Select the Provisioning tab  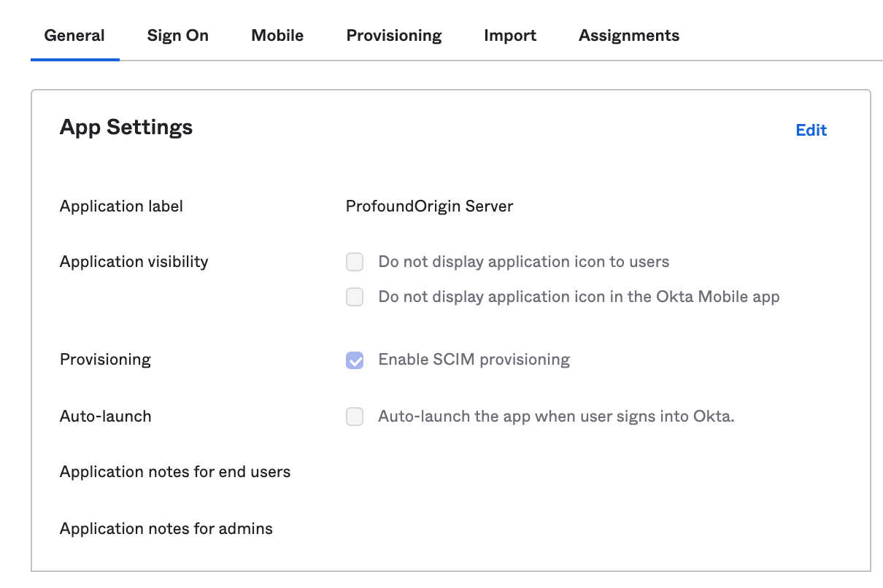[x=394, y=36]
